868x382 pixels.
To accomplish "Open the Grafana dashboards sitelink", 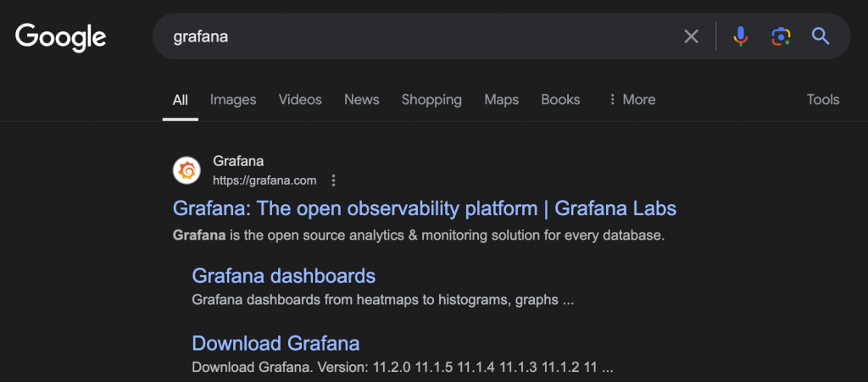I will click(x=283, y=275).
